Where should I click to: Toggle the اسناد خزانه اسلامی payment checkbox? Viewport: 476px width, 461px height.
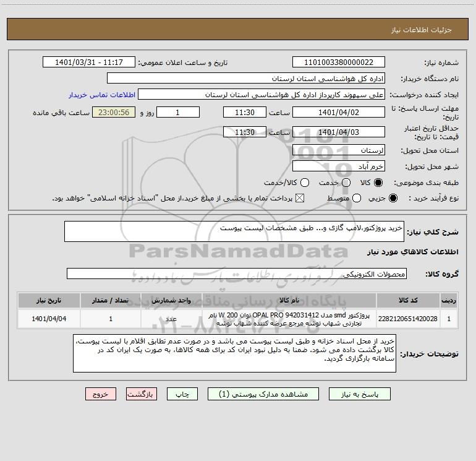[x=300, y=199]
